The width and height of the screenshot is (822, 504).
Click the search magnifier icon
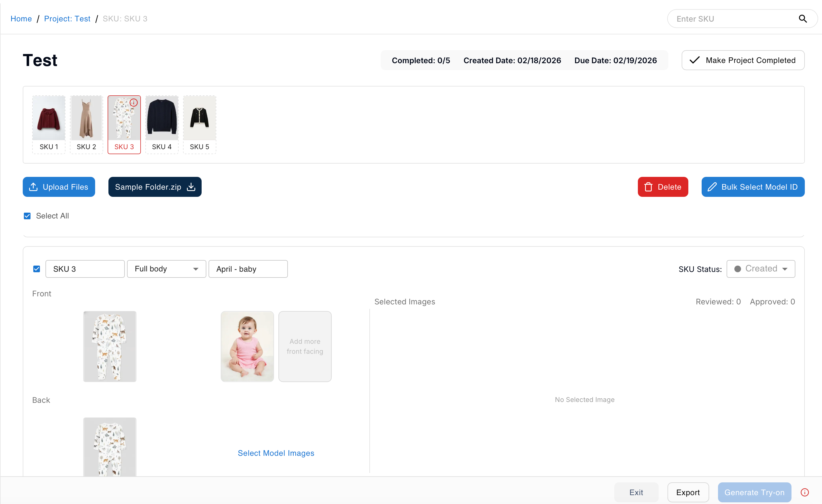[802, 19]
